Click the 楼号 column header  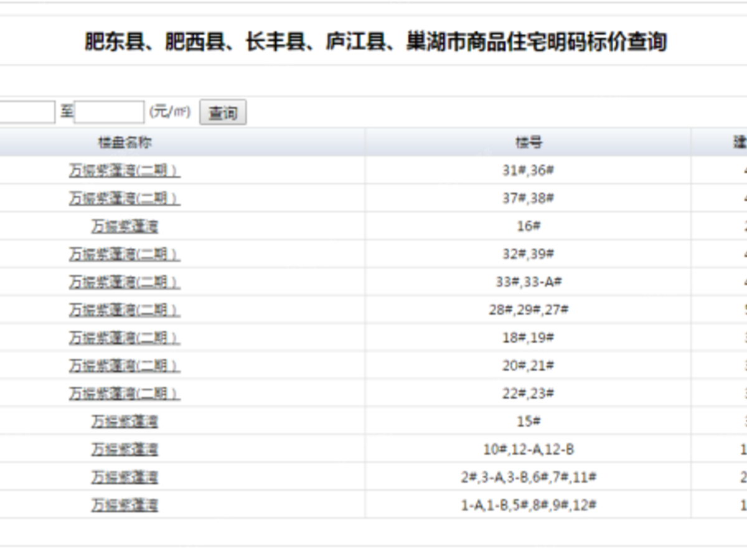click(529, 142)
